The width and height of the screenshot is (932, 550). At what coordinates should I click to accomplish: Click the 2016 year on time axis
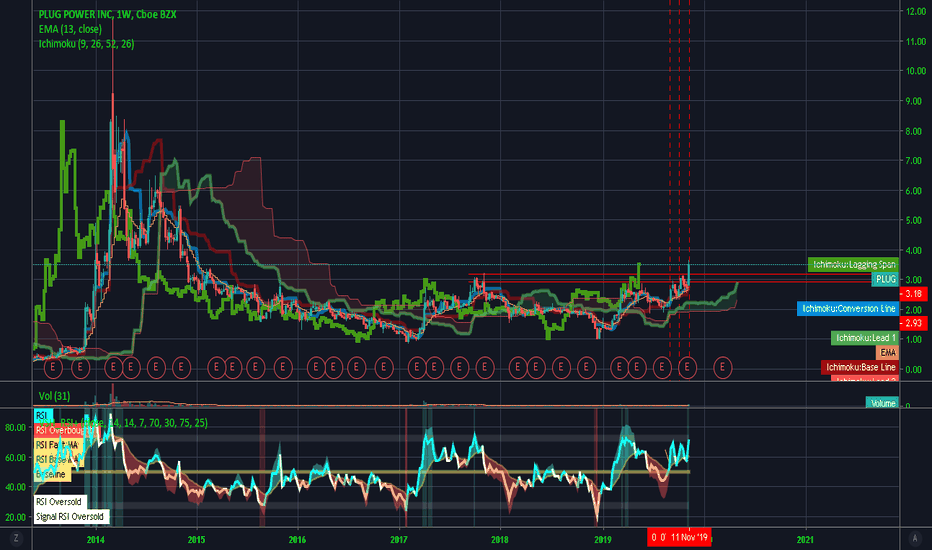pos(297,539)
